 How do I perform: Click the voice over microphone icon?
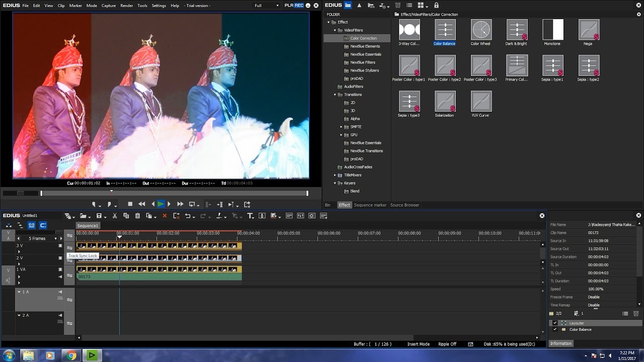click(x=262, y=216)
